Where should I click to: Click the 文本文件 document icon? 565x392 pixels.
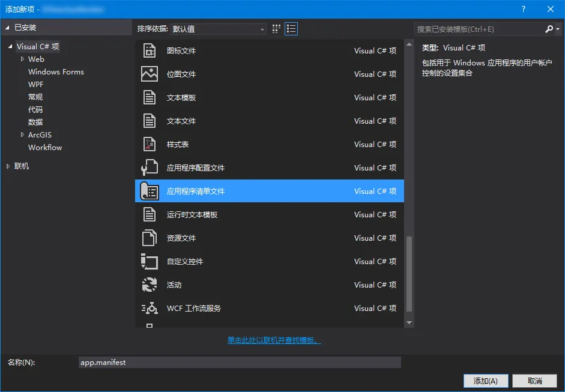pyautogui.click(x=149, y=121)
